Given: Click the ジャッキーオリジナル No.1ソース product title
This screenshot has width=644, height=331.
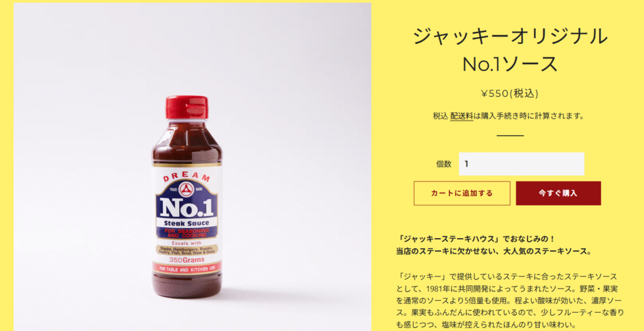Looking at the screenshot, I should point(509,50).
